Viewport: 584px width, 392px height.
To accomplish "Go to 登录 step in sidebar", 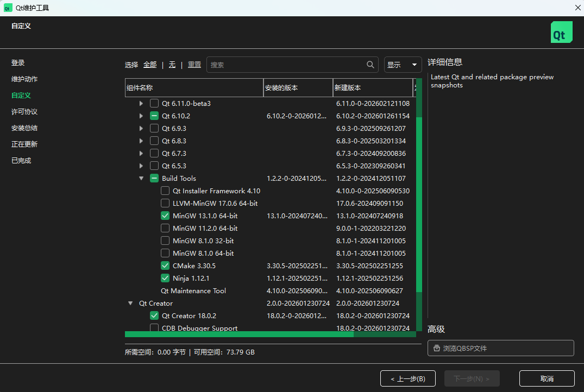I will click(x=18, y=62).
